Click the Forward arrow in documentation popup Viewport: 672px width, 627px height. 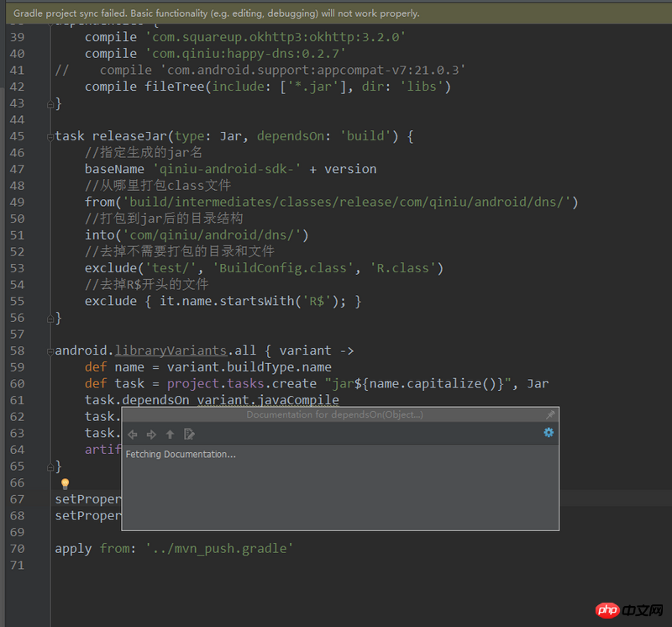151,434
